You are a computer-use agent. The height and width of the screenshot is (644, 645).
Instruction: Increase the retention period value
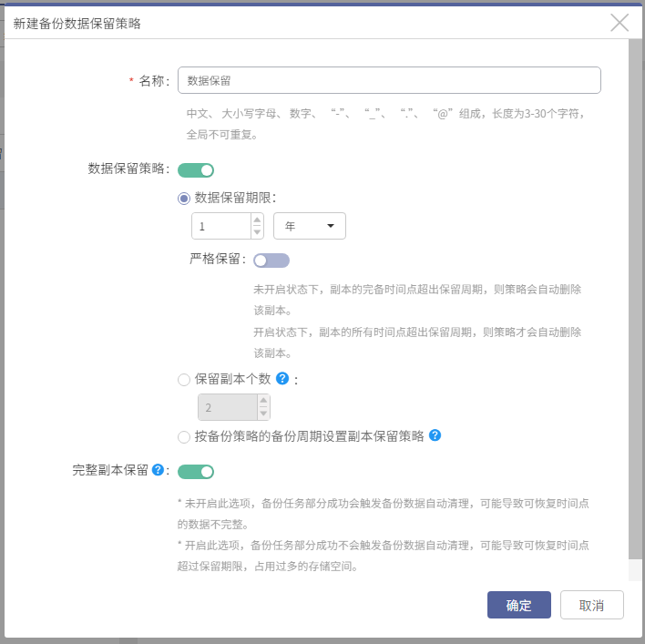[x=257, y=220]
